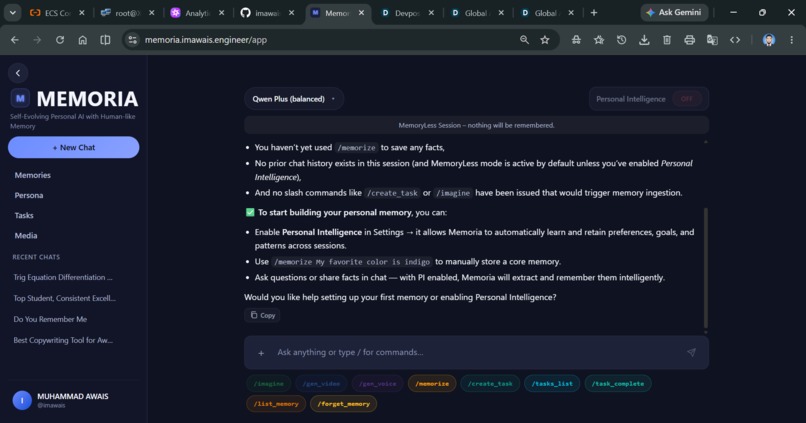Viewport: 806px width, 423px height.
Task: Open the Do You Remember Me chat
Action: tap(50, 319)
